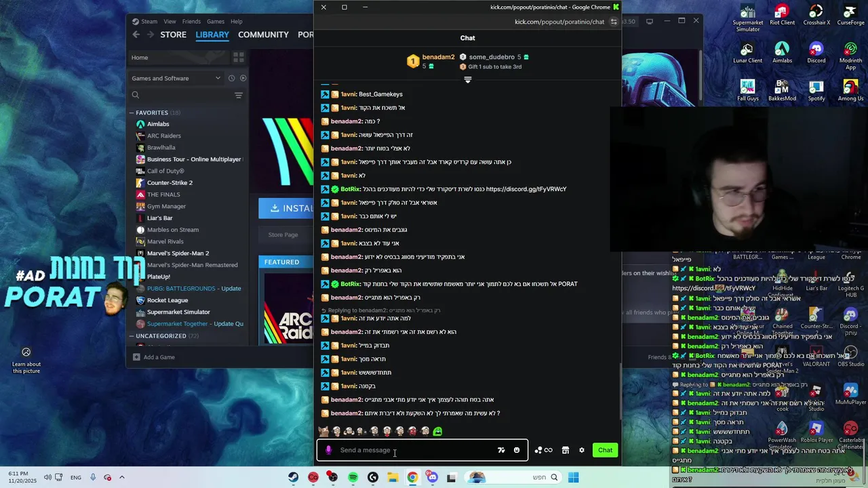
Task: Open chat settings gear in Kick chat
Action: tap(581, 450)
